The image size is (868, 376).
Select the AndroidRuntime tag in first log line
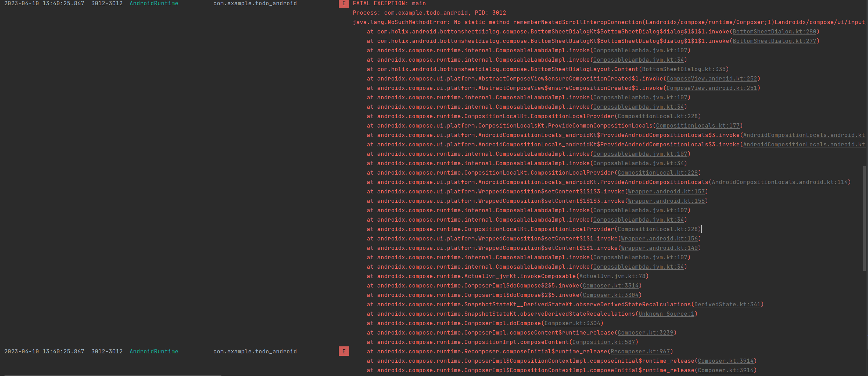tap(154, 3)
